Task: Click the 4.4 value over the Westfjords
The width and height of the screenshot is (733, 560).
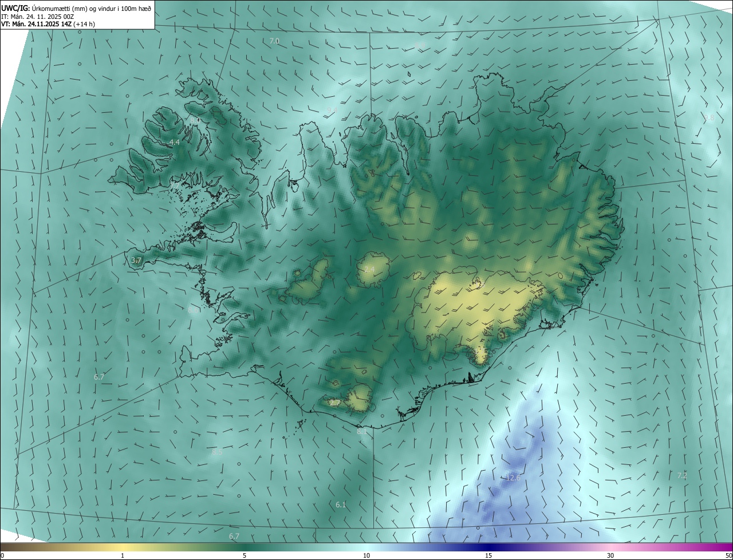Action: tap(174, 142)
